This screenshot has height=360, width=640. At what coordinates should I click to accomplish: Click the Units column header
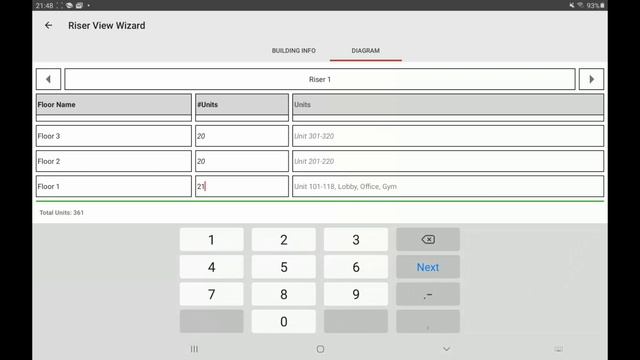click(x=448, y=105)
